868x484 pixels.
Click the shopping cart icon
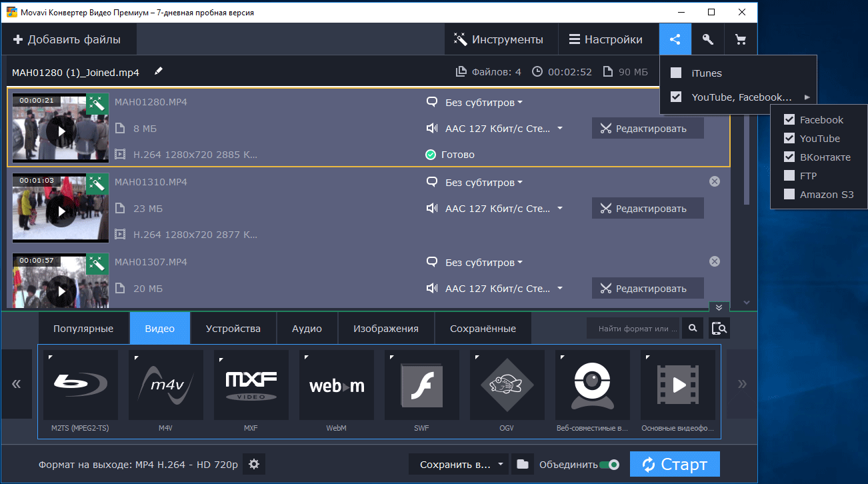tap(740, 39)
